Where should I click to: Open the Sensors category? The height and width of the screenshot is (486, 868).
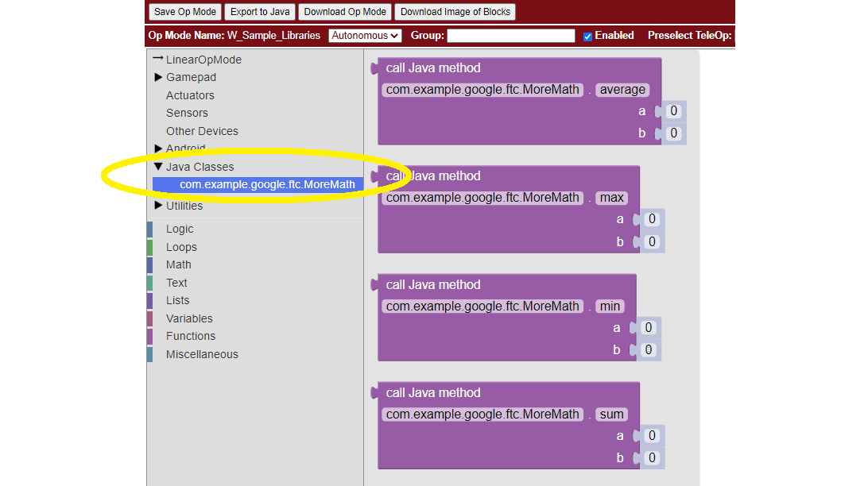pyautogui.click(x=187, y=113)
